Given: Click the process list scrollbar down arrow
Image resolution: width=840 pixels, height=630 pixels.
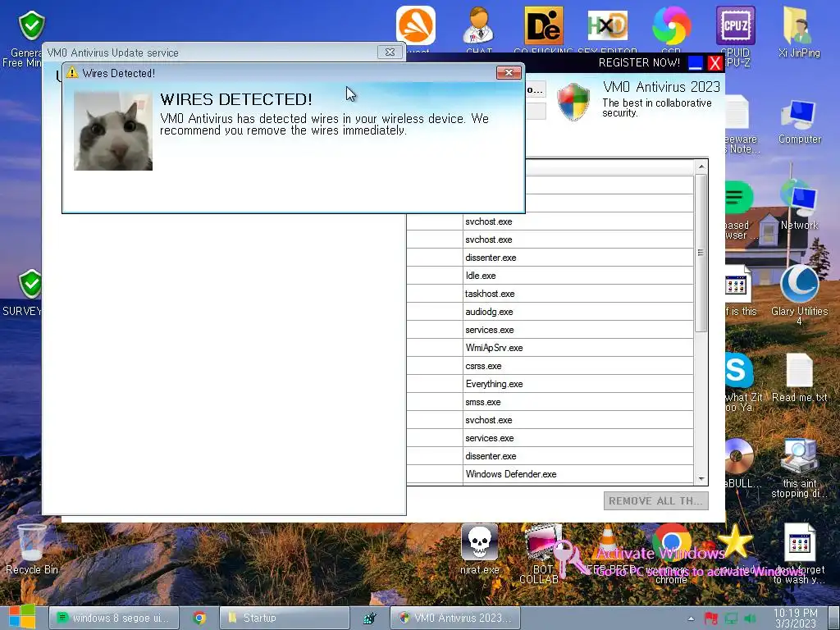Looking at the screenshot, I should [701, 478].
